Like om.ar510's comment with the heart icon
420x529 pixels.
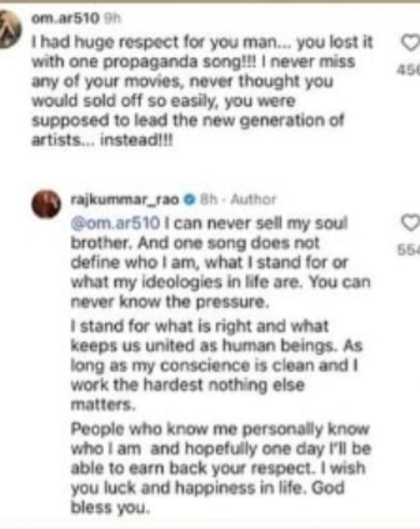point(411,44)
